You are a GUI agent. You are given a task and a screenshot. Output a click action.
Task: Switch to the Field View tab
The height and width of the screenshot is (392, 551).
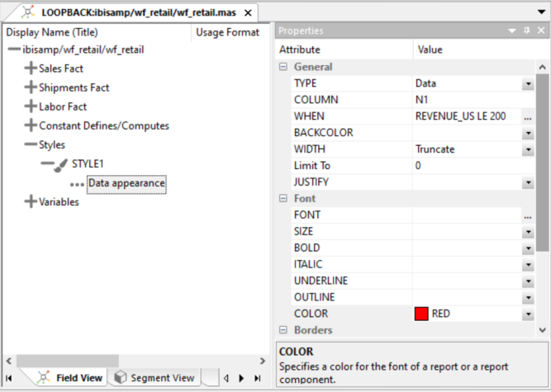tap(78, 378)
